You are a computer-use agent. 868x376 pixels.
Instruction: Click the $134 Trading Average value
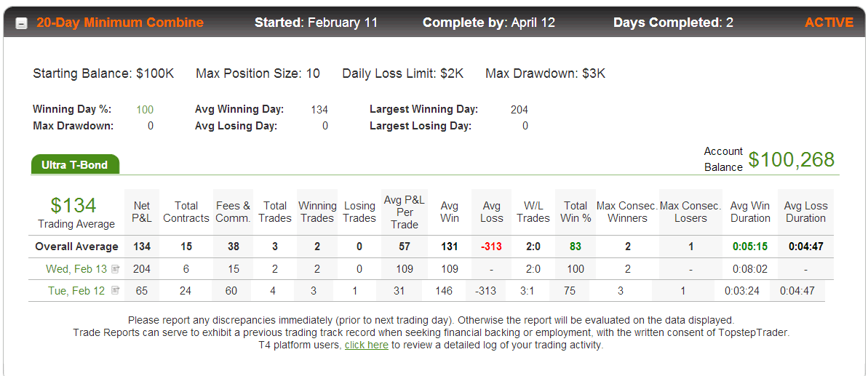tap(73, 205)
